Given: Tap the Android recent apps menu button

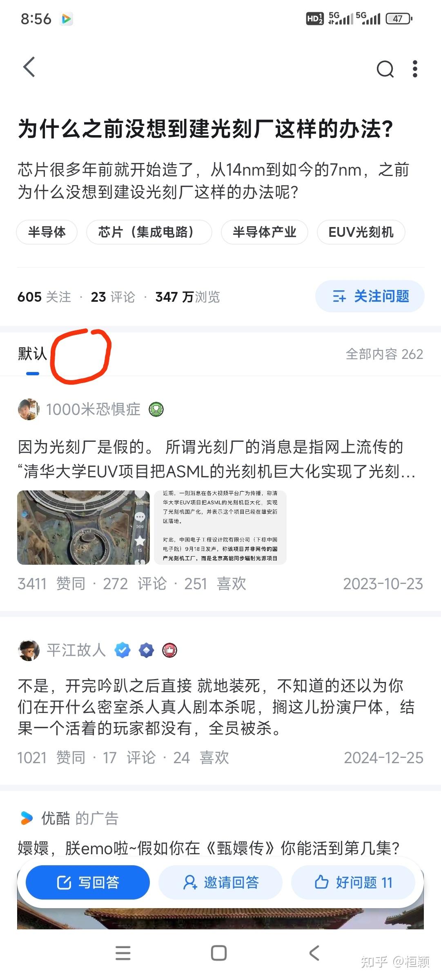Looking at the screenshot, I should point(123,953).
